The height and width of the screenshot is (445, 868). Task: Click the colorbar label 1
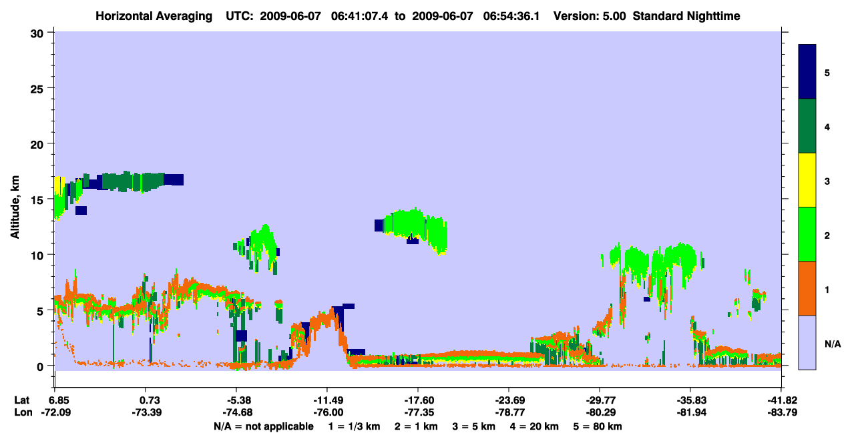click(827, 289)
